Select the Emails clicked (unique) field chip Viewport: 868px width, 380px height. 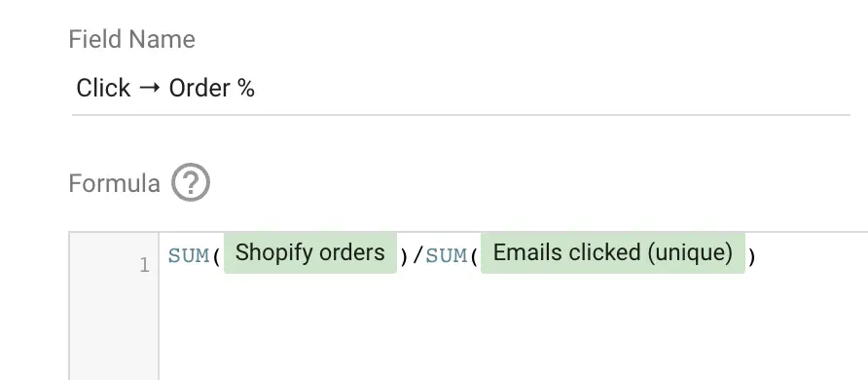click(613, 252)
